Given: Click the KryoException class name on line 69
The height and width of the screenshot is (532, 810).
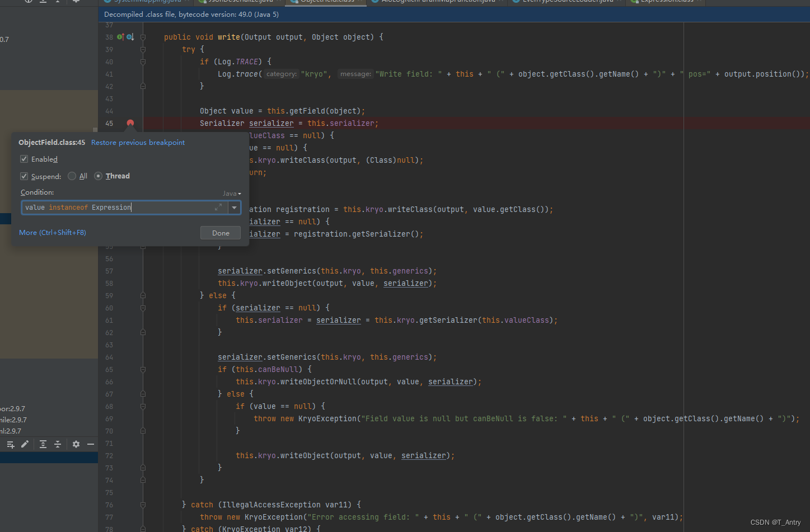Looking at the screenshot, I should click(327, 418).
